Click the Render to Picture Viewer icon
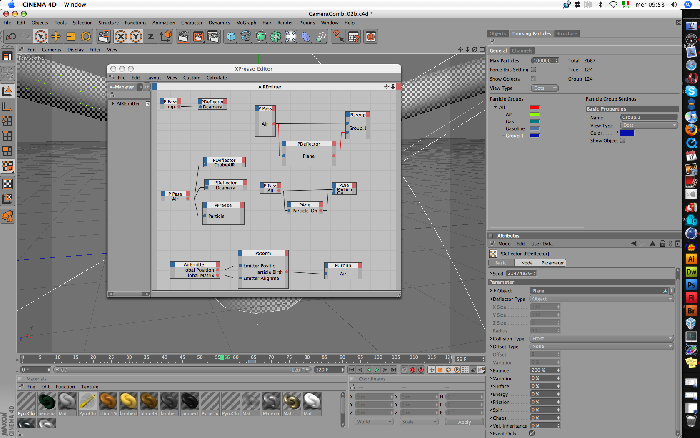Screen dimensions: 700x438 pyautogui.click(x=198, y=36)
